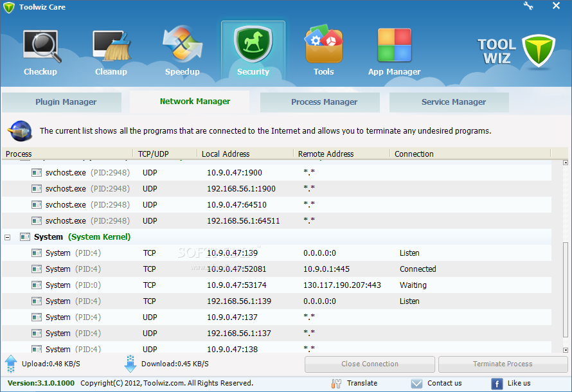This screenshot has height=392, width=572.
Task: Sort by Connection column header
Action: click(x=470, y=154)
